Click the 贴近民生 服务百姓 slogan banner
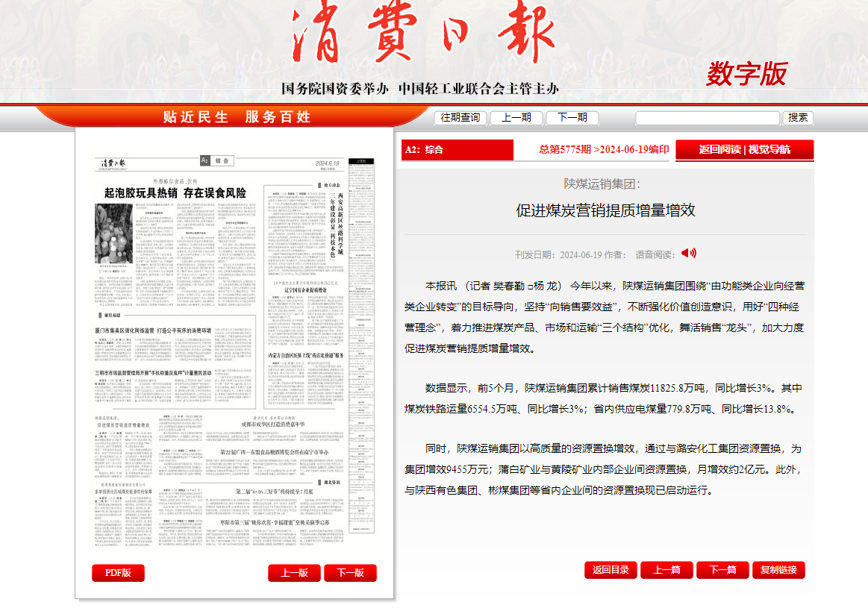The image size is (868, 614). [237, 117]
